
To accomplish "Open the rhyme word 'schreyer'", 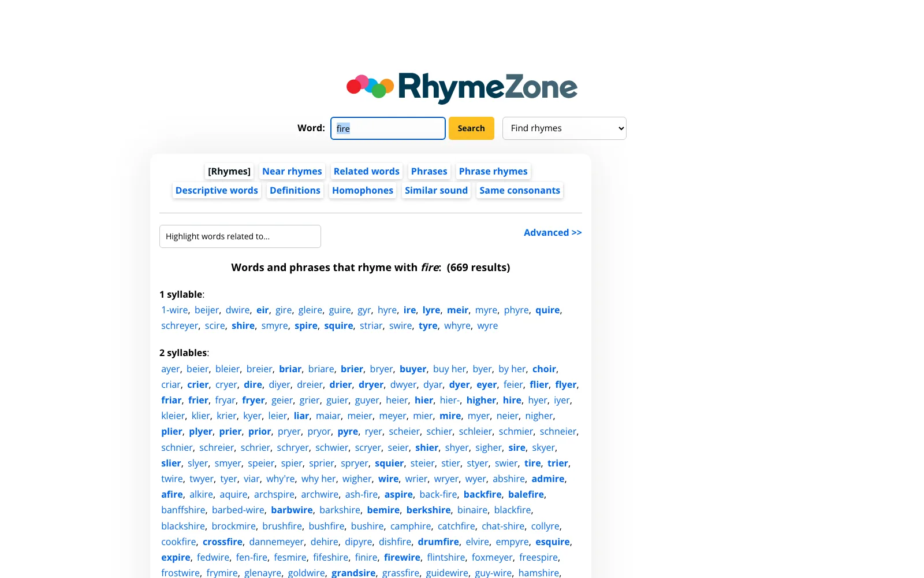I will 180,326.
